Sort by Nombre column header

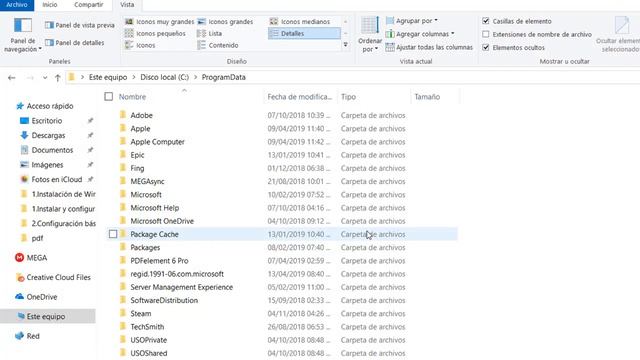click(132, 97)
